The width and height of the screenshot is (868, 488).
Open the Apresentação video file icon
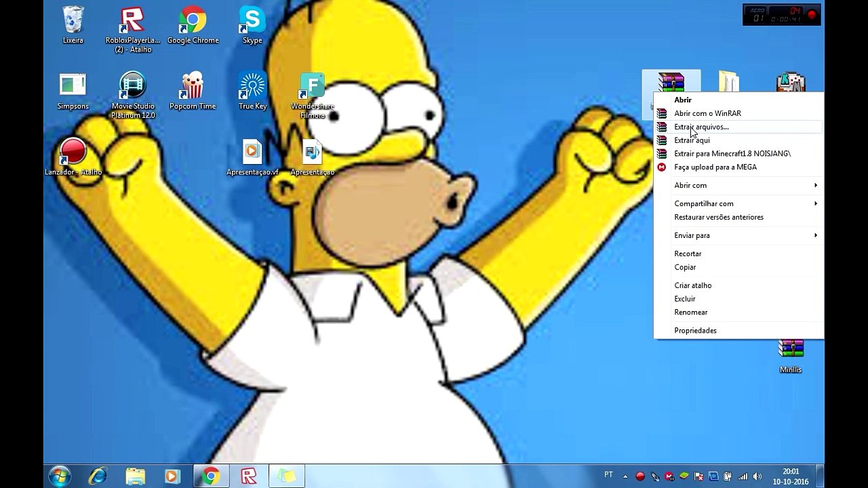313,157
